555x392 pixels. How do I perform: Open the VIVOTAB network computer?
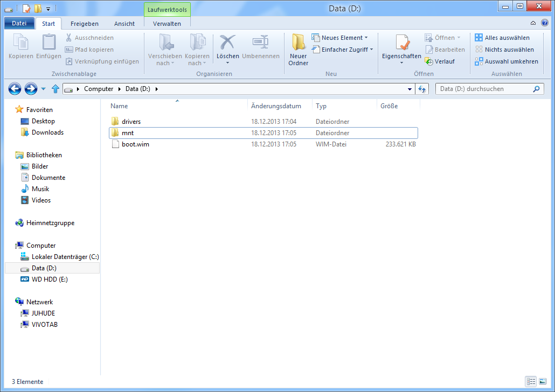(45, 325)
